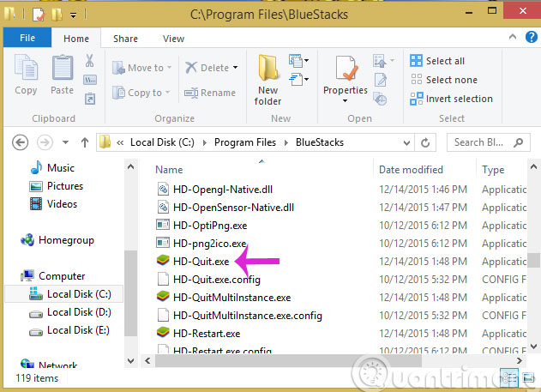Click New folder icon in quick access toolbar
541x392 pixels.
point(57,15)
